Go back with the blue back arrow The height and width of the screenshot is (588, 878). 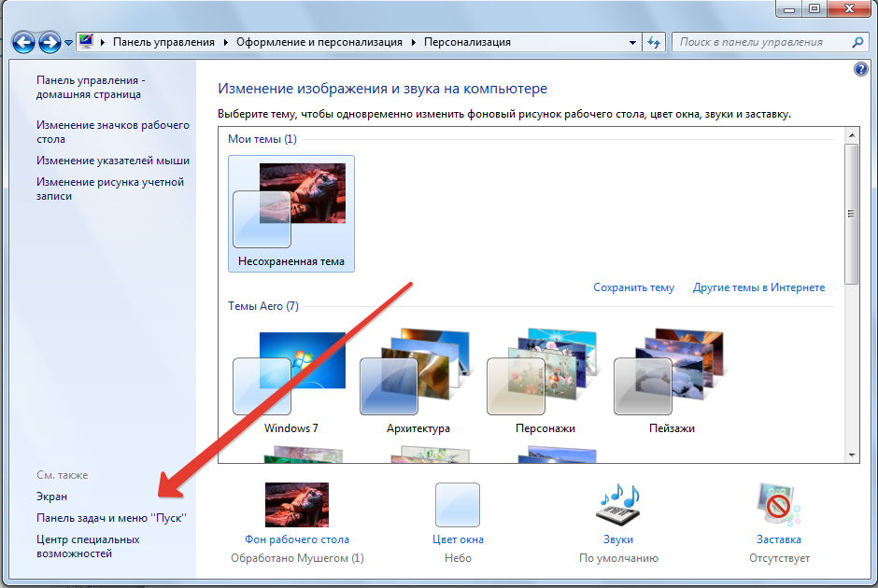pyautogui.click(x=23, y=42)
